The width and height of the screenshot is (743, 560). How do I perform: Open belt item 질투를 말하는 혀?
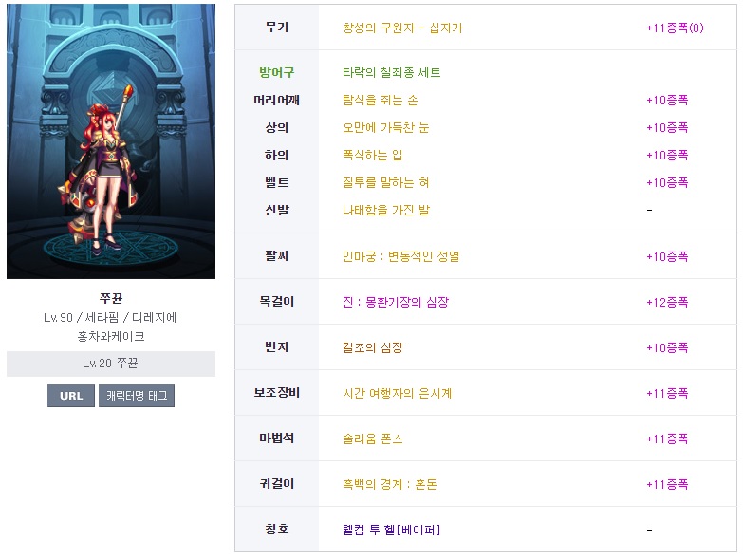pyautogui.click(x=385, y=182)
